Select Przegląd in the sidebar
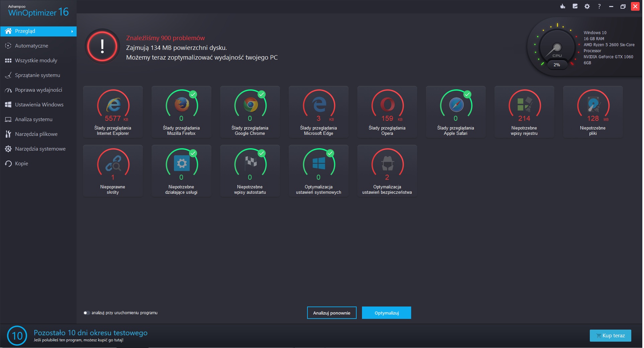The image size is (644, 348). click(38, 31)
